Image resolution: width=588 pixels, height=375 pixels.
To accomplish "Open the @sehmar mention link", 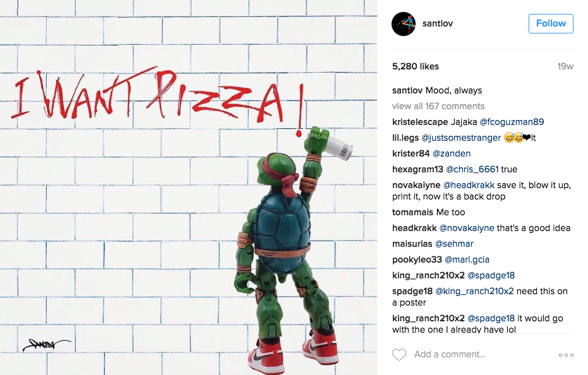I will (x=454, y=244).
